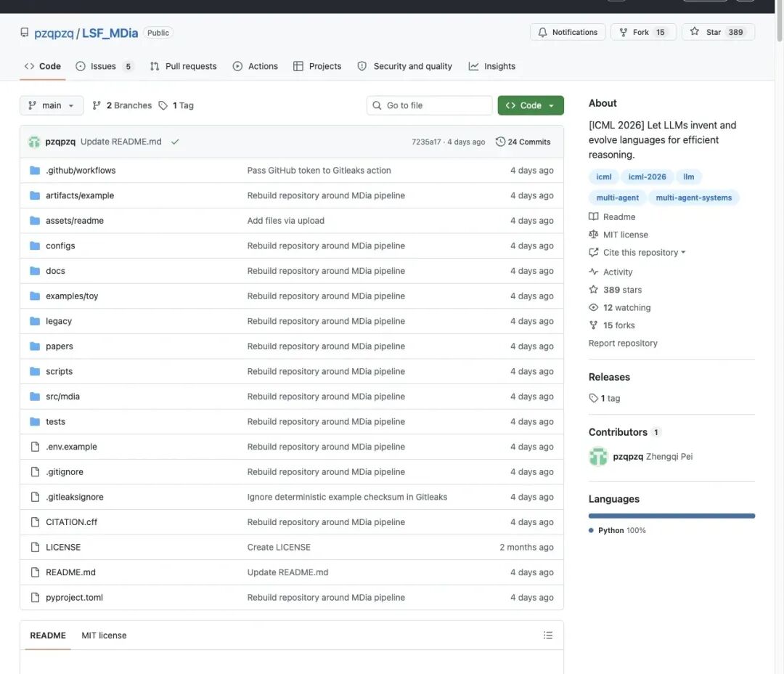Image resolution: width=784 pixels, height=674 pixels.
Task: View the Insights tab
Action: tap(491, 66)
